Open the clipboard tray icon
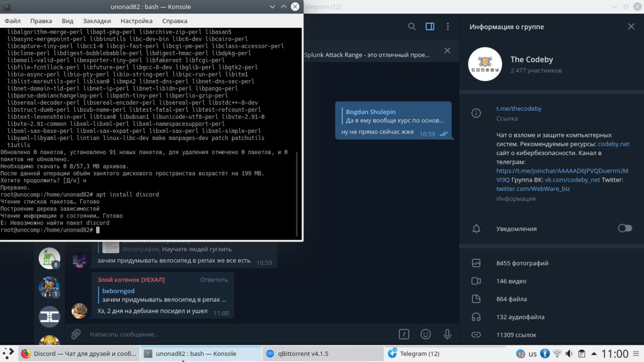The image size is (644, 362). (582, 354)
